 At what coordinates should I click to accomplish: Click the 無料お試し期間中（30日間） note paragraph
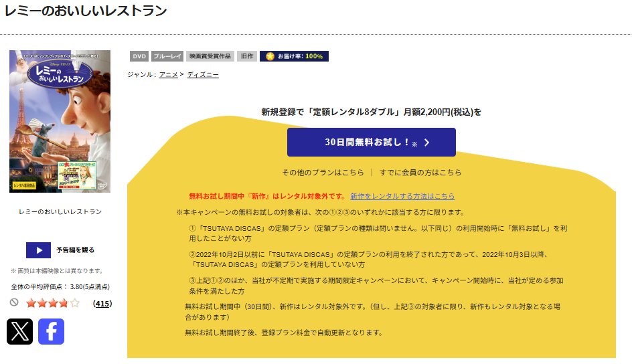pyautogui.click(x=372, y=312)
